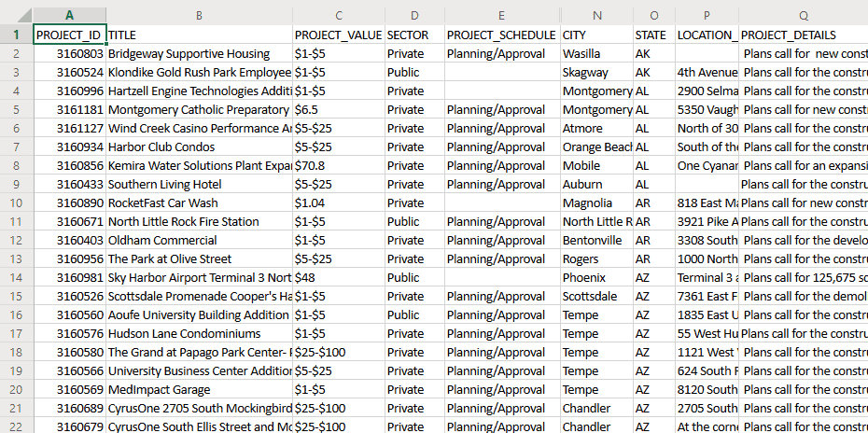Select row 14 header
This screenshot has height=433, width=868.
pos(17,277)
